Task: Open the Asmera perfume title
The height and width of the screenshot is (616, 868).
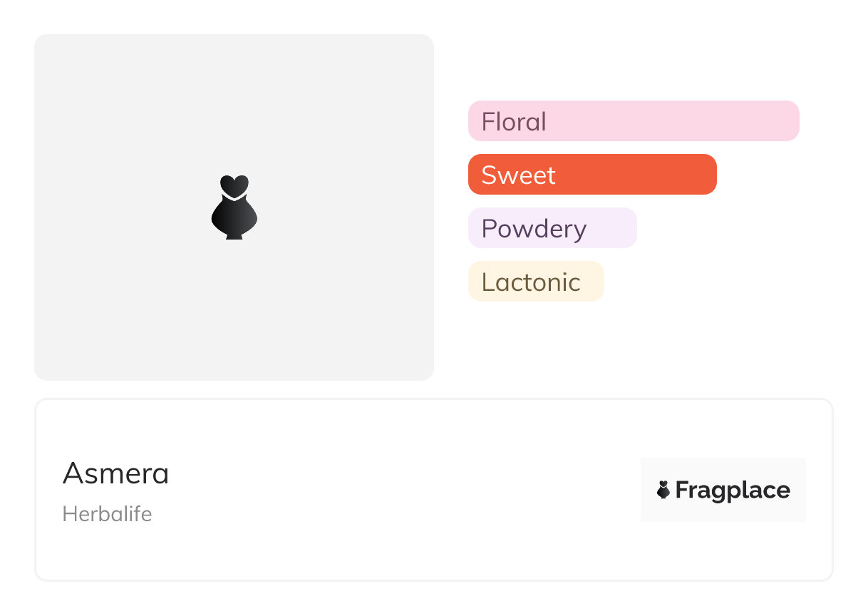Action: point(116,473)
